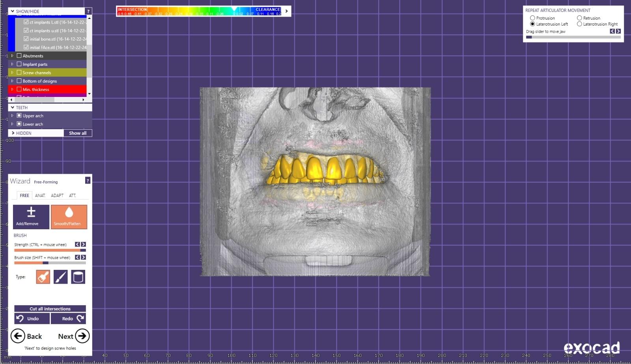Click the Cut all intersections button
Screen dimensions: 631x364
pyautogui.click(x=50, y=309)
